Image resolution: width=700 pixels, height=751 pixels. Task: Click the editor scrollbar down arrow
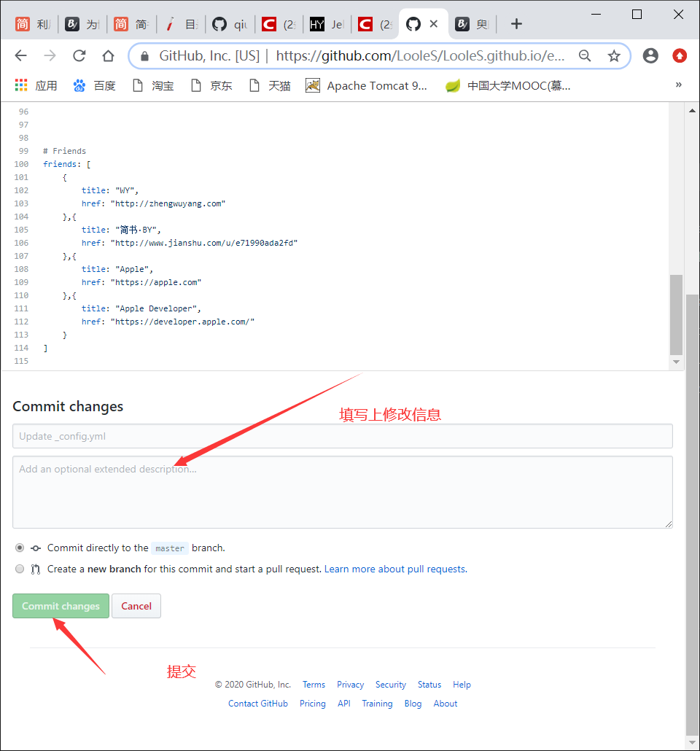click(x=676, y=362)
